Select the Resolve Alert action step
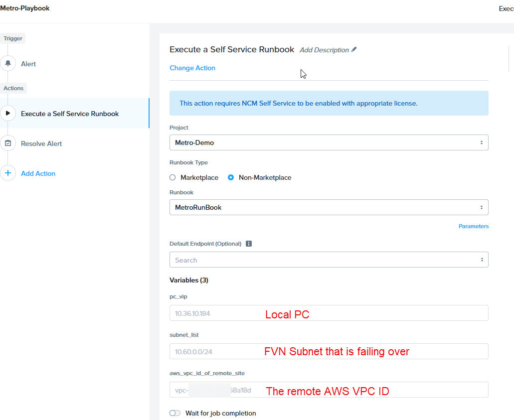 click(41, 143)
